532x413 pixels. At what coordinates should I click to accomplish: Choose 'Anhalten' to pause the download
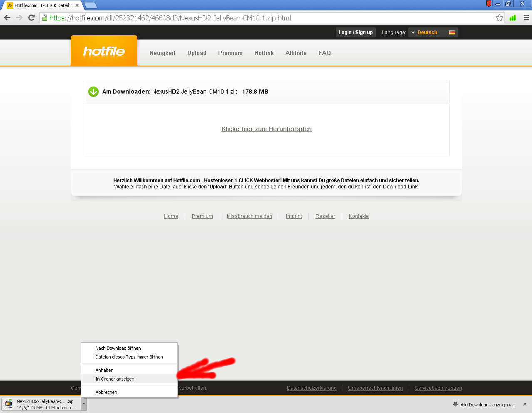(104, 370)
